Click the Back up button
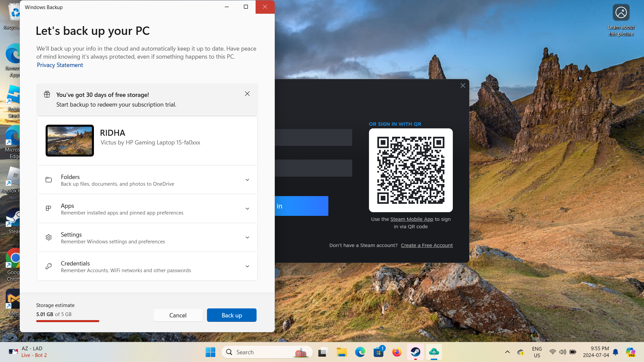Screen dimensions: 644x362 pos(232,315)
